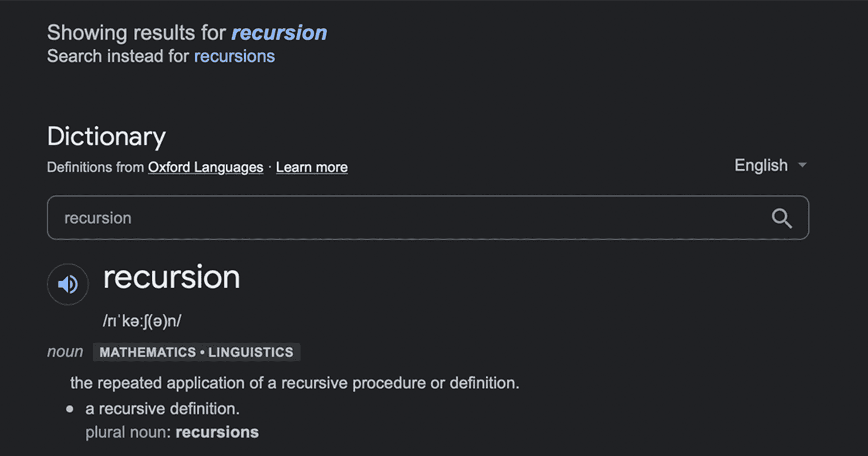Image resolution: width=868 pixels, height=456 pixels.
Task: Play the recursion pronunciation audio
Action: (x=68, y=284)
